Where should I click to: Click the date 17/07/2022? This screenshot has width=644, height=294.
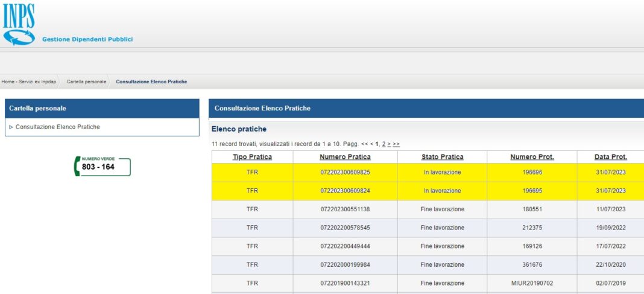[611, 246]
